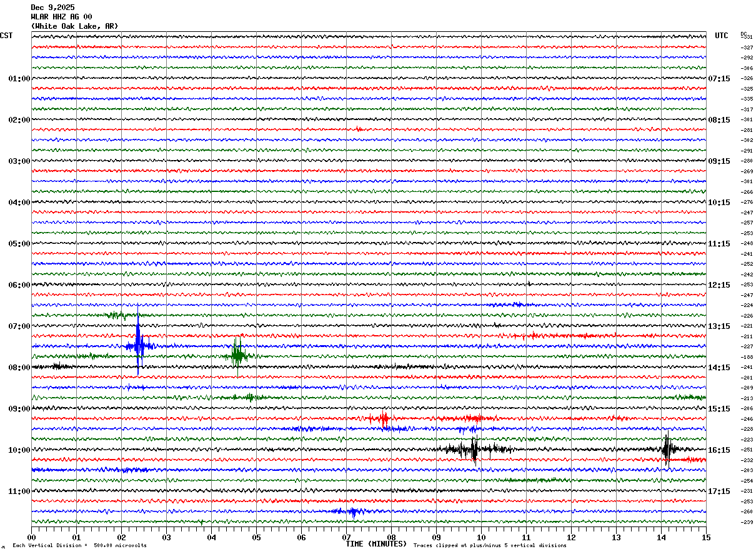Screen dimensions: 756x554
Task: Click the blue burst near minute 7 on bottom traces
Action: pyautogui.click(x=353, y=512)
